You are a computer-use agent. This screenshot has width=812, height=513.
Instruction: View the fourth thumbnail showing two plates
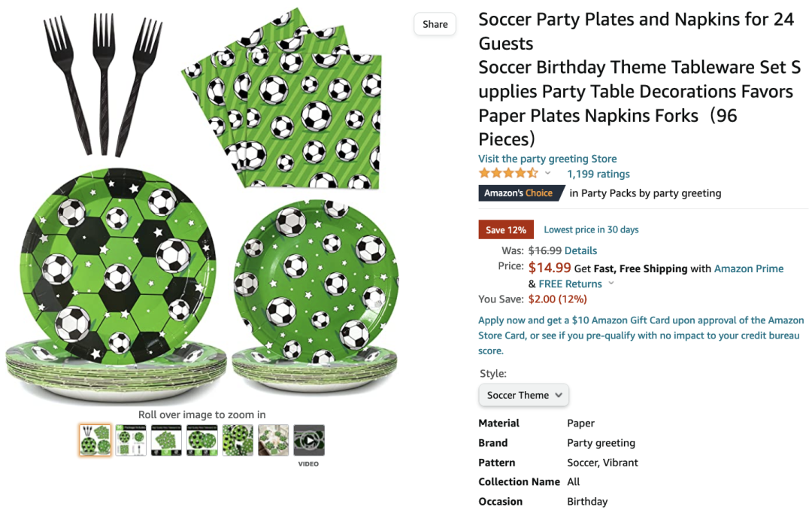[202, 441]
